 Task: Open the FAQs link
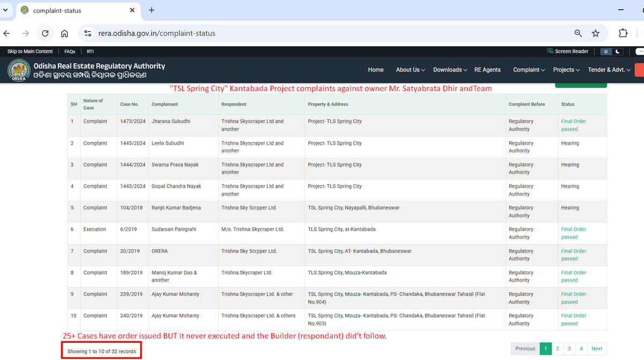[x=70, y=52]
